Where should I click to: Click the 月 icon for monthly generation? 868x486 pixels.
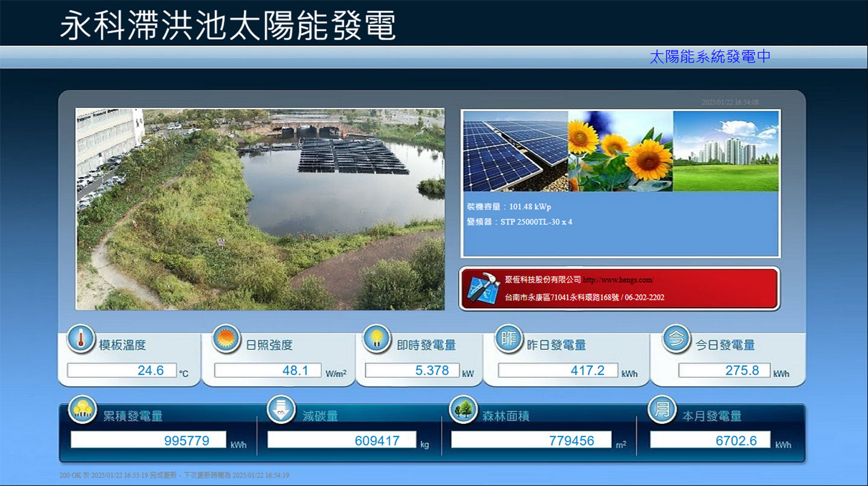pos(662,410)
